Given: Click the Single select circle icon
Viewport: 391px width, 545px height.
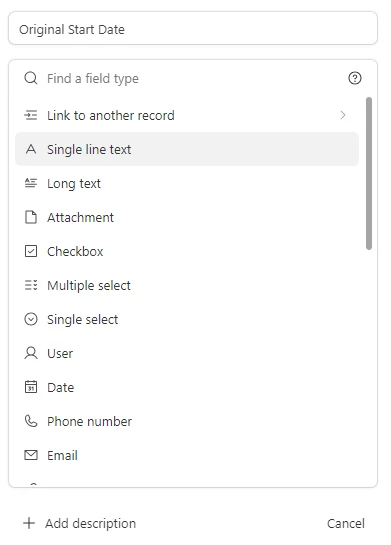Looking at the screenshot, I should pyautogui.click(x=31, y=319).
